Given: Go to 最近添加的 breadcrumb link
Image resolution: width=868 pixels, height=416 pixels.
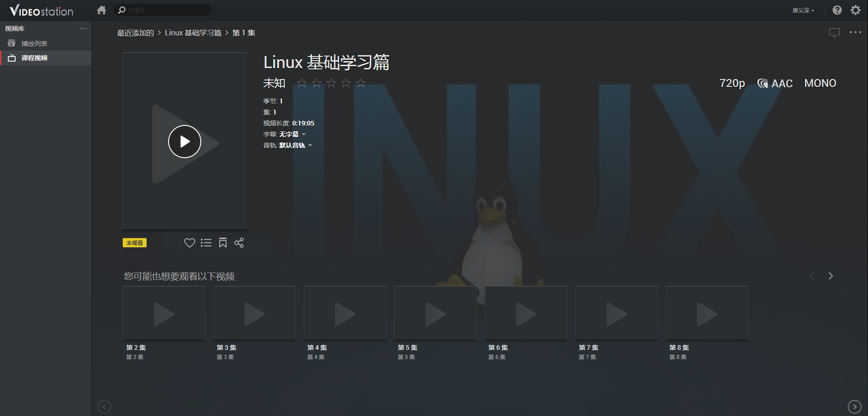Looking at the screenshot, I should pyautogui.click(x=136, y=33).
